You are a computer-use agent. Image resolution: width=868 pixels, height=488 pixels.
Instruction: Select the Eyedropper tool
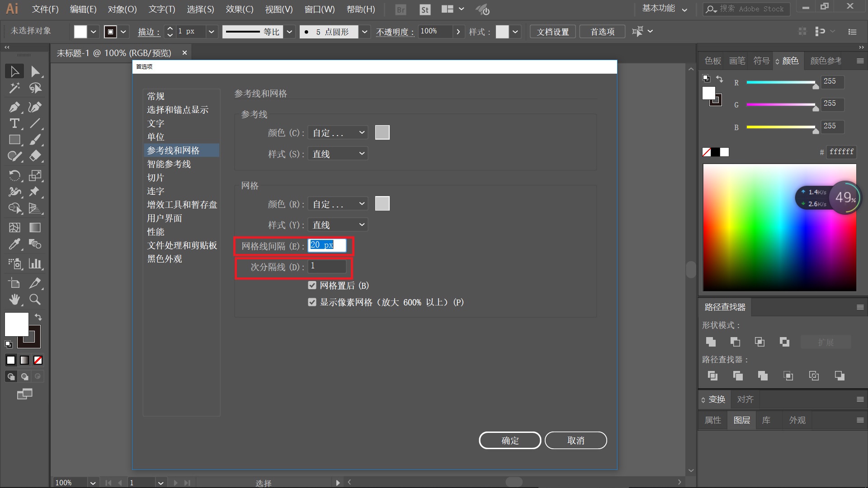click(x=14, y=244)
